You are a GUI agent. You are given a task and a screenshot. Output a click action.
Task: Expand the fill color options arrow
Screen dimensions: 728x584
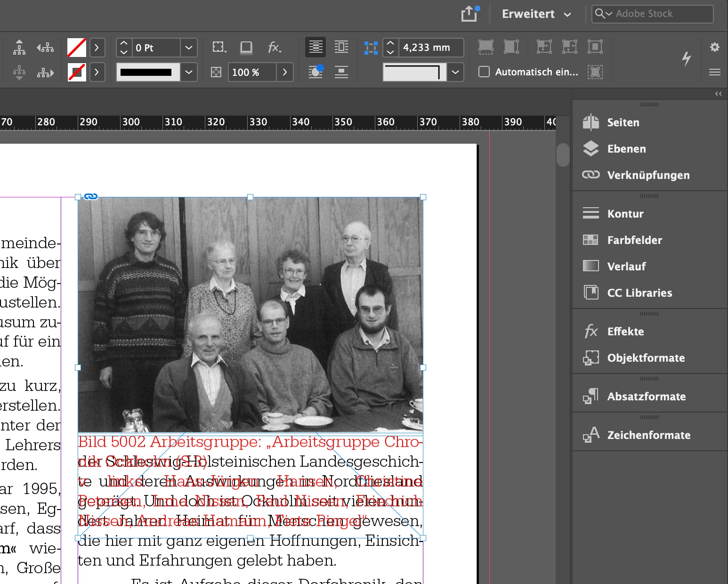pyautogui.click(x=97, y=48)
